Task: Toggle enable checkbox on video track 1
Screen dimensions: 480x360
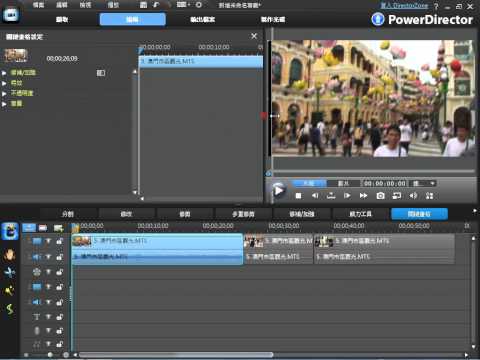Action: coord(48,241)
